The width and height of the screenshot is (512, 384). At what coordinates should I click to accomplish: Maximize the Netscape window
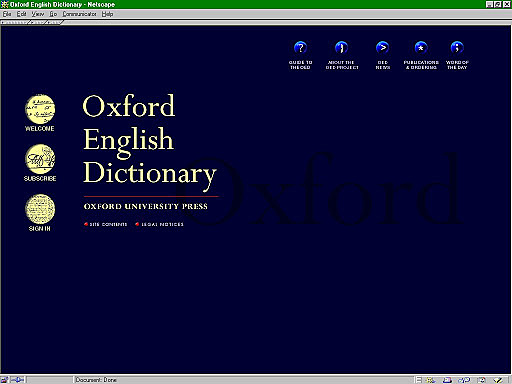tap(498, 4)
